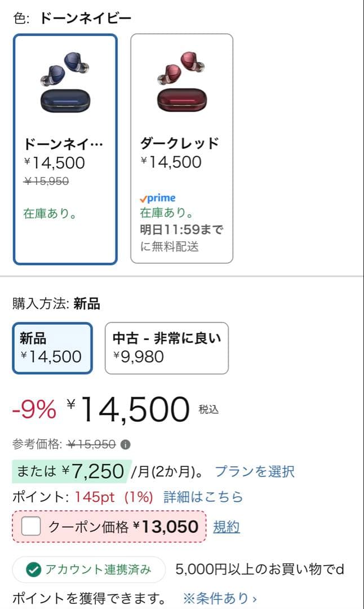Select the ダークレッド color option

pyautogui.click(x=181, y=149)
